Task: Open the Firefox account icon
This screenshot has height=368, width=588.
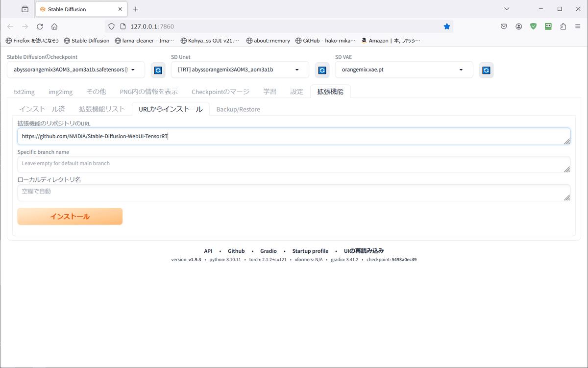Action: [518, 26]
